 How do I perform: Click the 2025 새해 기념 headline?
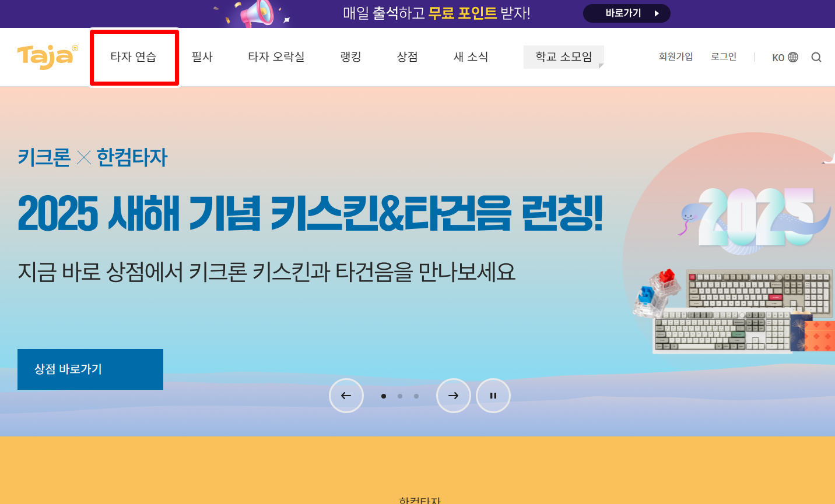click(310, 213)
